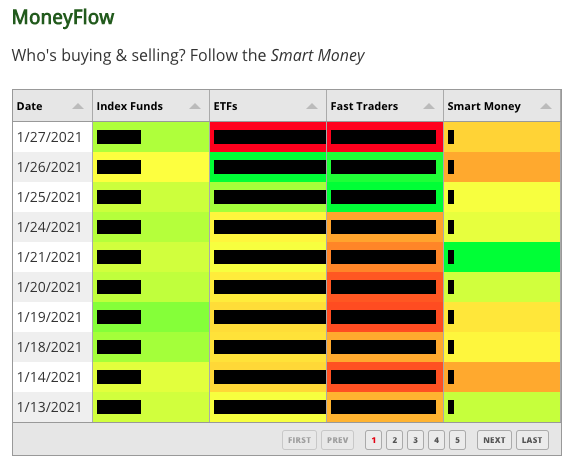Viewport: 575px width, 469px height.
Task: Click the MoneyFlow heading
Action: pyautogui.click(x=63, y=17)
